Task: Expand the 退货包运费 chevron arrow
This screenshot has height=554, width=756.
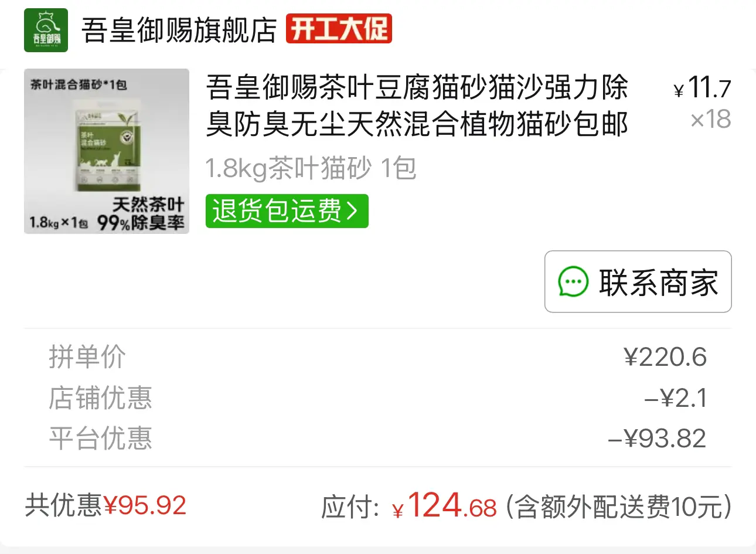Action: [352, 211]
